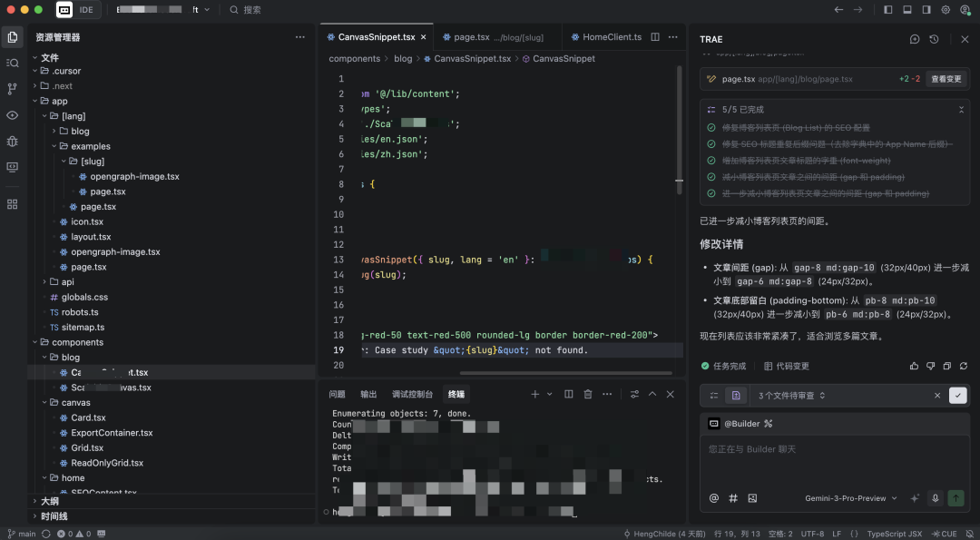
Task: Click the 代码变更 link
Action: pyautogui.click(x=786, y=366)
